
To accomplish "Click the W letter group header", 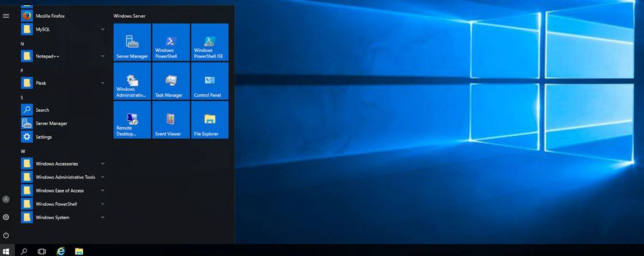I will [x=23, y=151].
